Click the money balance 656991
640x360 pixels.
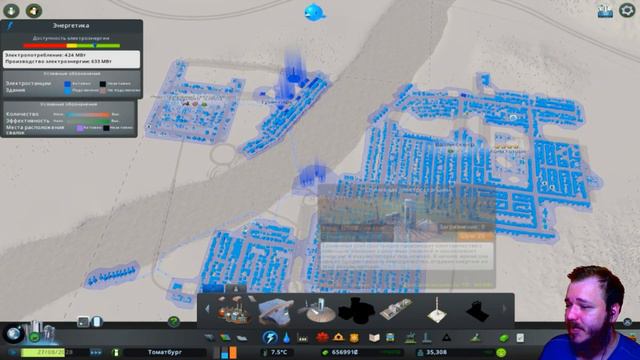(x=344, y=352)
